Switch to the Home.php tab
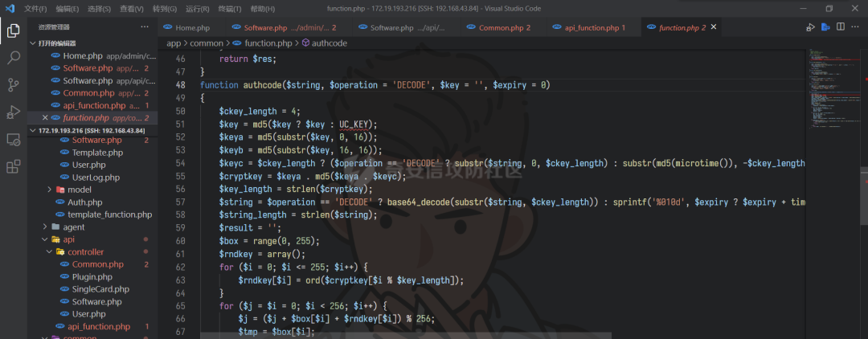Image resolution: width=868 pixels, height=339 pixels. (x=191, y=27)
